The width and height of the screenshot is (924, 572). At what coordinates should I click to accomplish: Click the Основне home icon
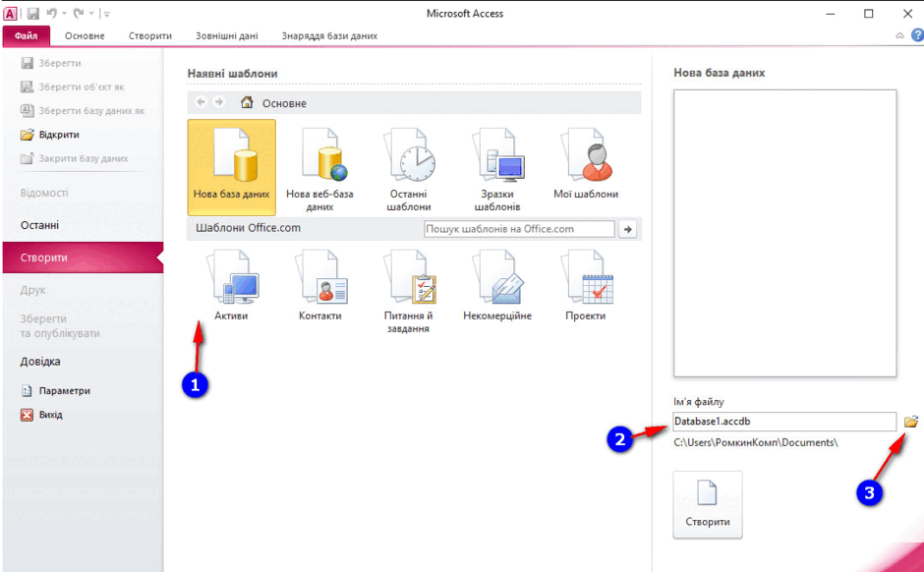coord(247,102)
